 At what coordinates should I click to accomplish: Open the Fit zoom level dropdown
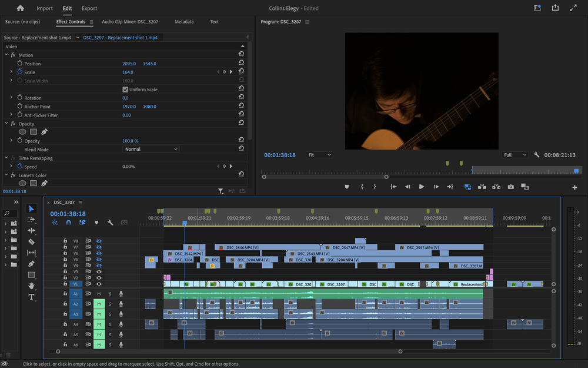(x=319, y=155)
